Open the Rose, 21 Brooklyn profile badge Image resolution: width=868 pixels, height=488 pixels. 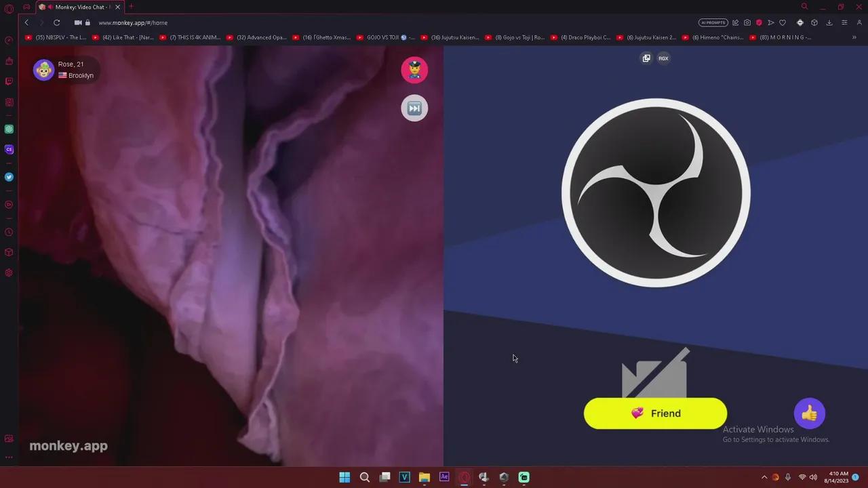pyautogui.click(x=66, y=70)
